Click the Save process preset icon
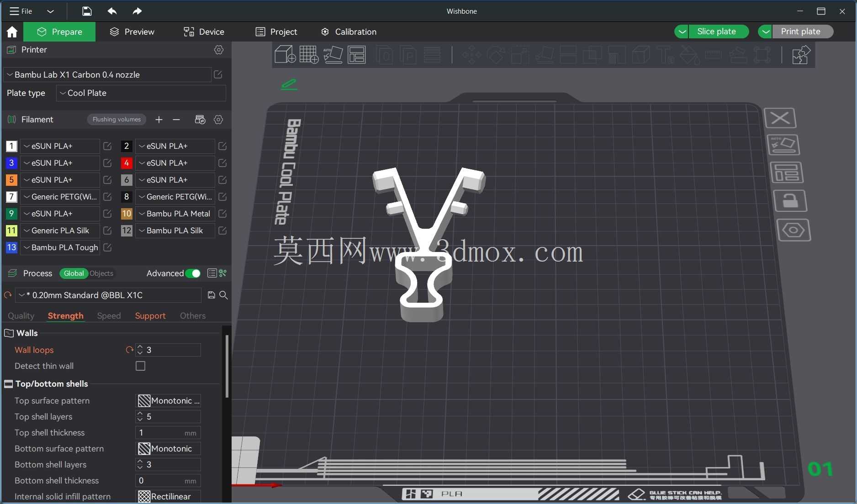This screenshot has height=504, width=857. tap(211, 295)
